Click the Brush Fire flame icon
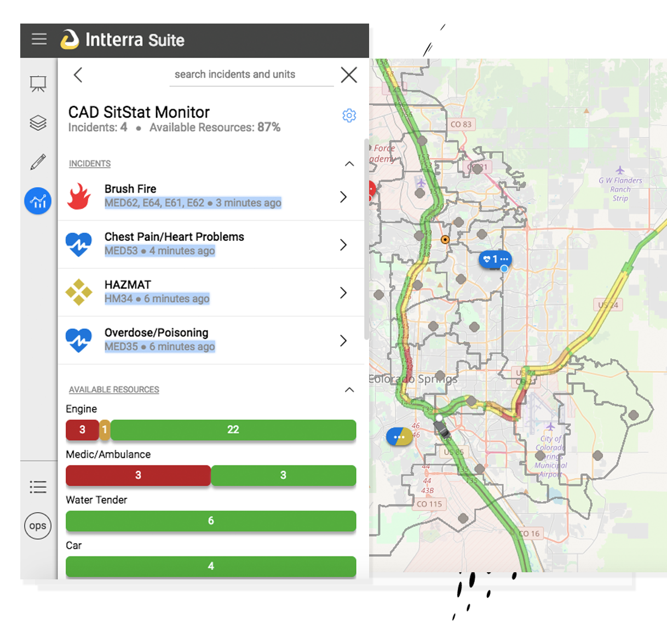This screenshot has width=667, height=644. (79, 196)
